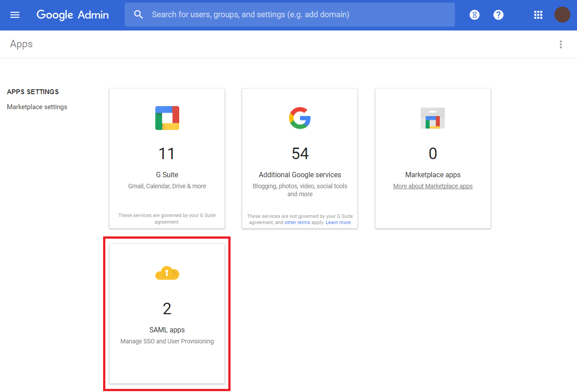Image resolution: width=577 pixels, height=392 pixels.
Task: Click the G Suite card title
Action: 167,175
